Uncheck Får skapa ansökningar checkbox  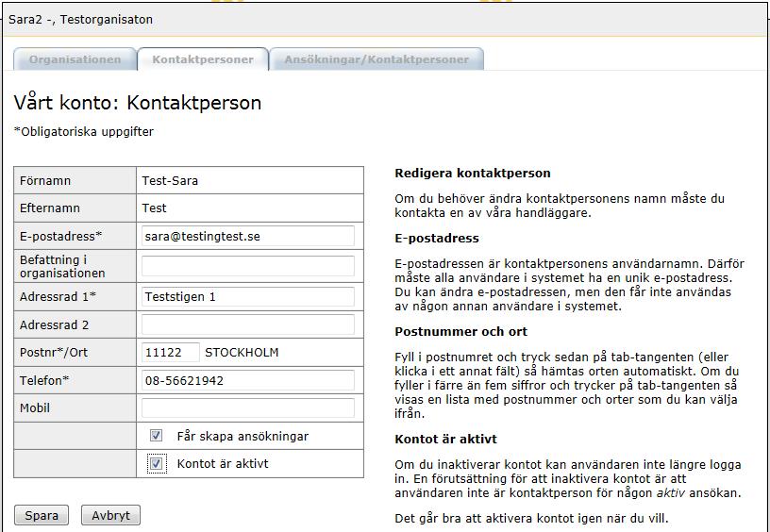coord(156,436)
